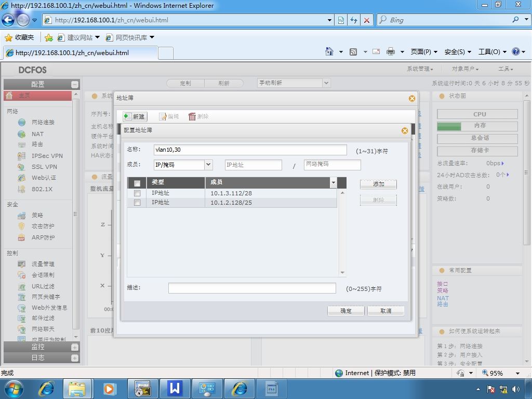The height and width of the screenshot is (399, 532).
Task: Open ARP防护 in the sidebar
Action: click(43, 237)
